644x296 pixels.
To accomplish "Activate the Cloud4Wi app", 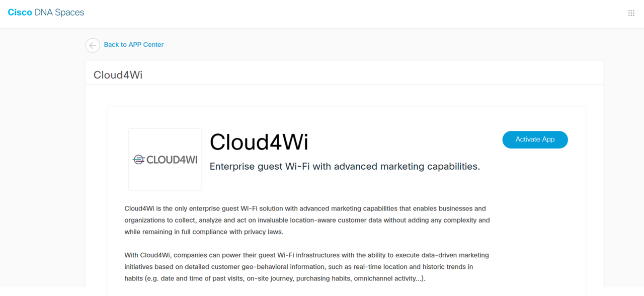I will coord(535,139).
